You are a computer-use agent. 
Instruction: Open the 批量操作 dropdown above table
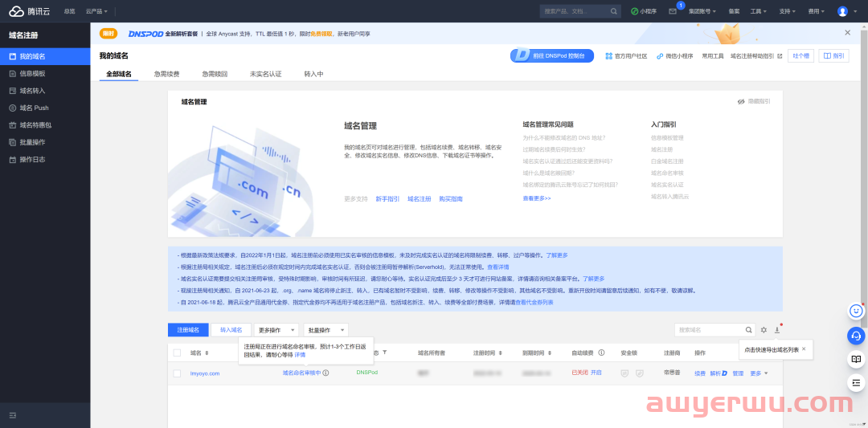pyautogui.click(x=326, y=329)
